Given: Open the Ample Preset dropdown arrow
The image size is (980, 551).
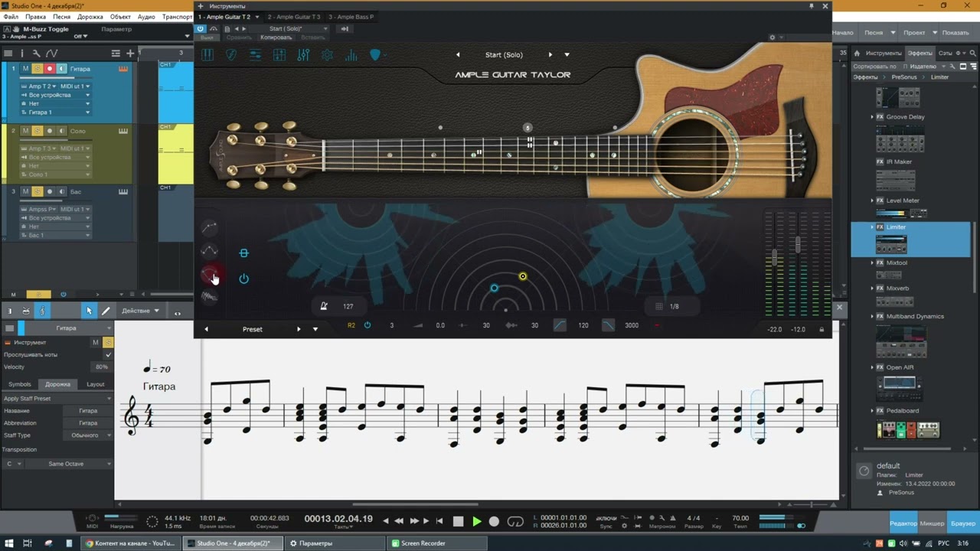Looking at the screenshot, I should coord(315,329).
